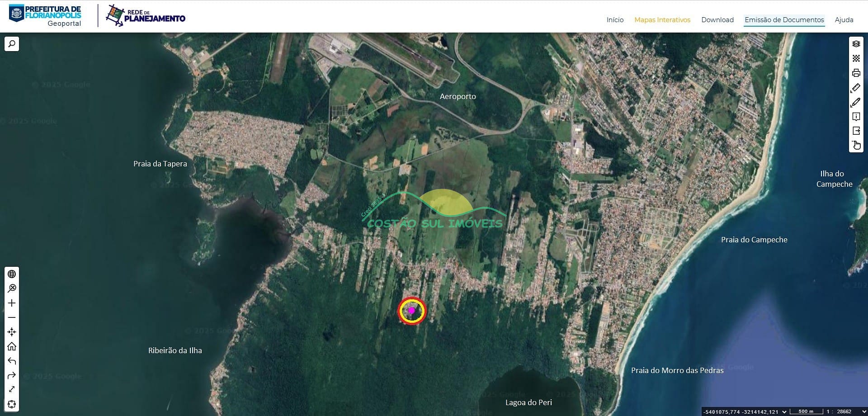Open the map search magnifier tool
Image resolution: width=868 pixels, height=416 pixels.
[x=12, y=44]
